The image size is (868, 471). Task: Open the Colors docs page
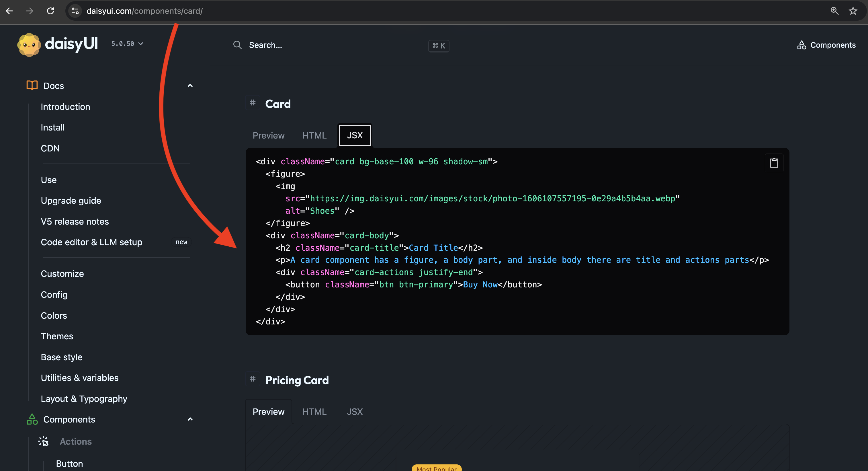[54, 316]
